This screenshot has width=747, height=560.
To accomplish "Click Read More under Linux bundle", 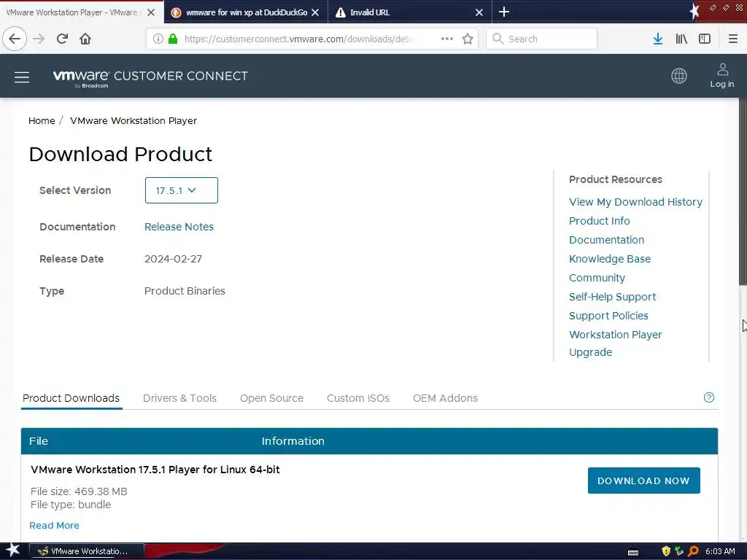I will tap(54, 525).
